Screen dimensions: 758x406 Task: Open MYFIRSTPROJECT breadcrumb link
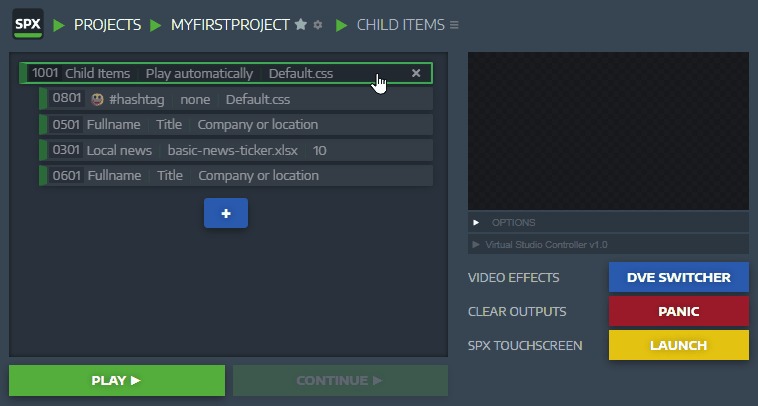point(230,25)
